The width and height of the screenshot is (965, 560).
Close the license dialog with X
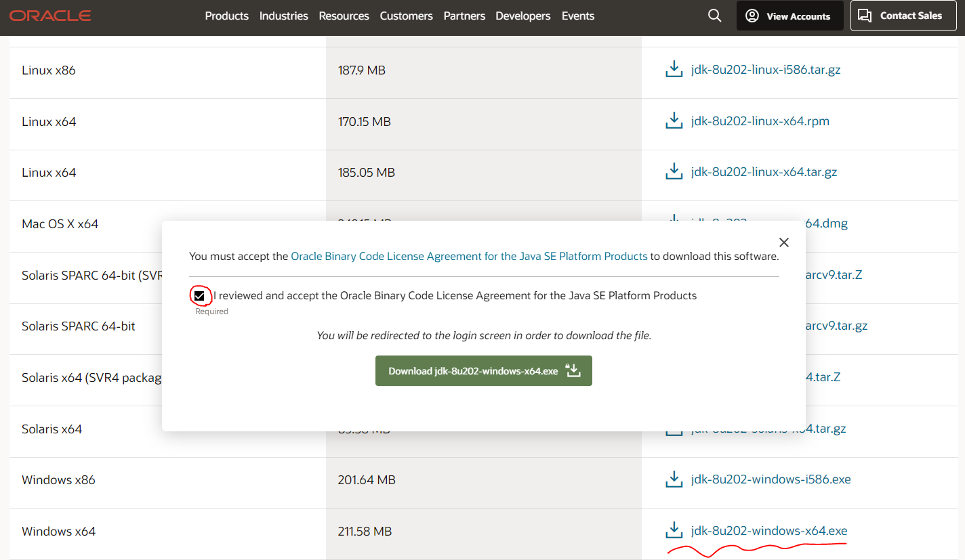tap(784, 242)
